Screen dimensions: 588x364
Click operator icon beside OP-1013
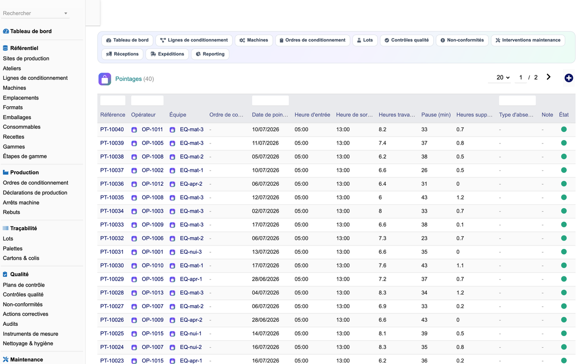(134, 293)
